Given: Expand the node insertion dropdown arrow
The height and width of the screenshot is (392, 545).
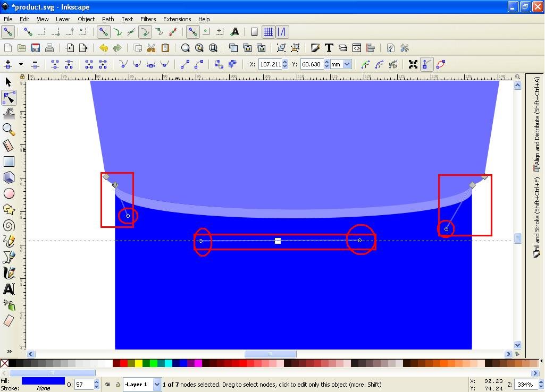Looking at the screenshot, I should tap(21, 64).
